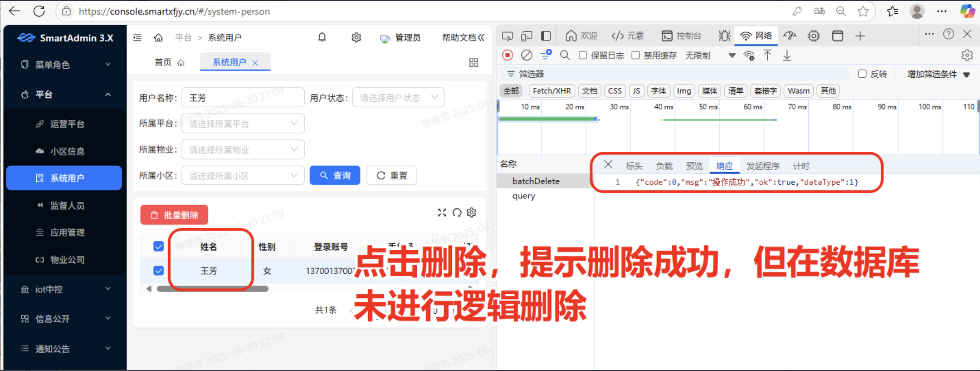Click the 重置 reset button
Screen dimensions: 980x371
392,175
